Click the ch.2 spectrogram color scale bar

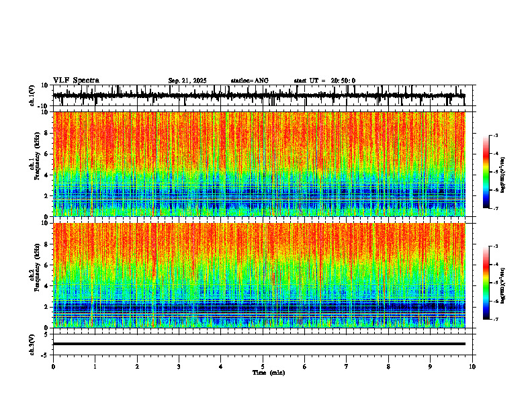[486, 283]
